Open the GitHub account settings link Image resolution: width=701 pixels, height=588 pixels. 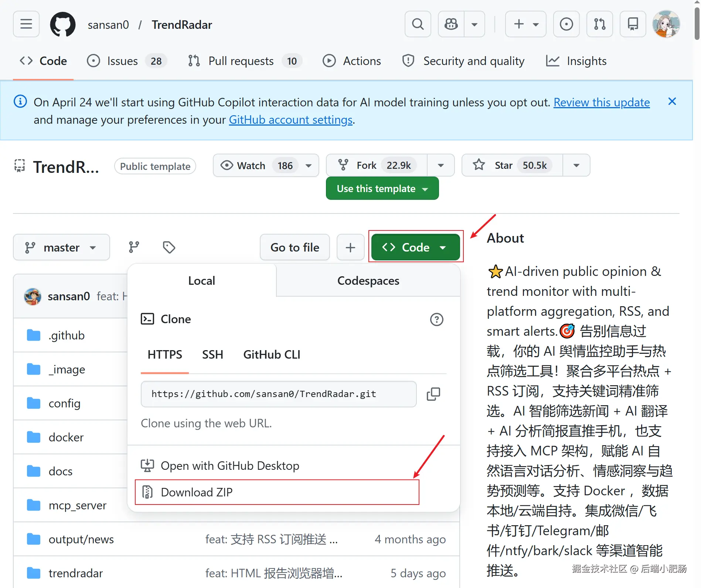[x=291, y=120]
